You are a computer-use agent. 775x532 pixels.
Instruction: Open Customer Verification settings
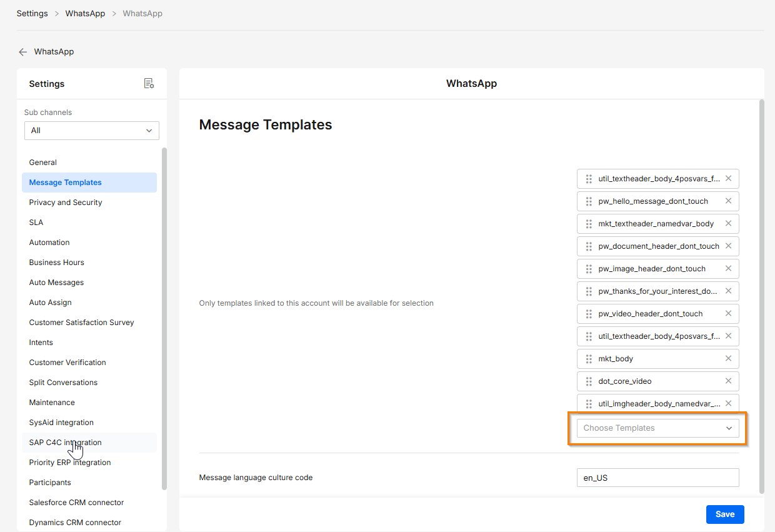[89, 363]
